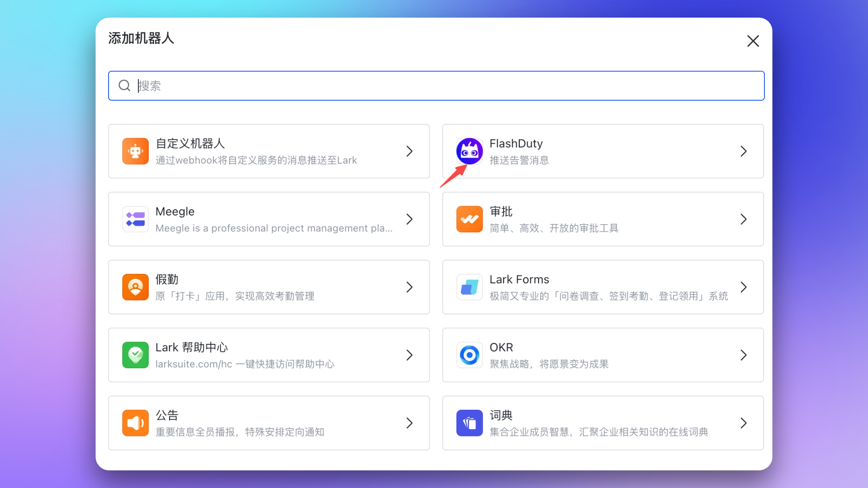Click the orange 审批 approval icon
Viewport: 868px width, 488px height.
coord(469,219)
